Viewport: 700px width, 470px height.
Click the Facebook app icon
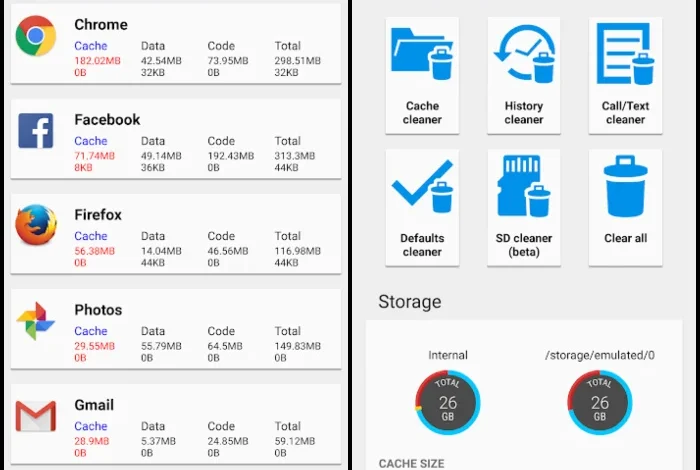36,131
